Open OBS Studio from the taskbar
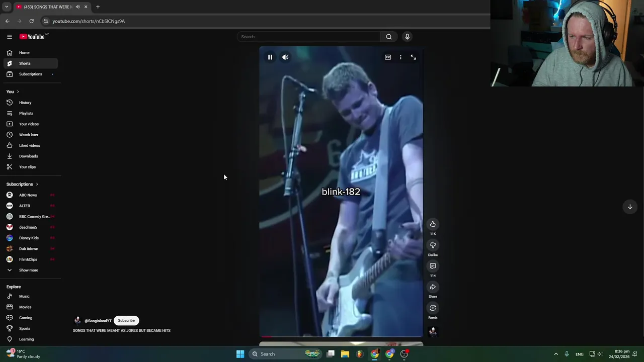The image size is (644, 362). 405,354
